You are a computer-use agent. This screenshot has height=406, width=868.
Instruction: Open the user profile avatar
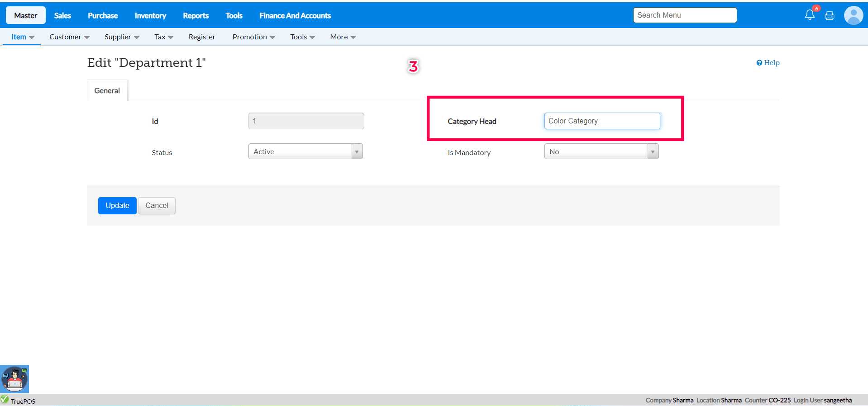[853, 15]
